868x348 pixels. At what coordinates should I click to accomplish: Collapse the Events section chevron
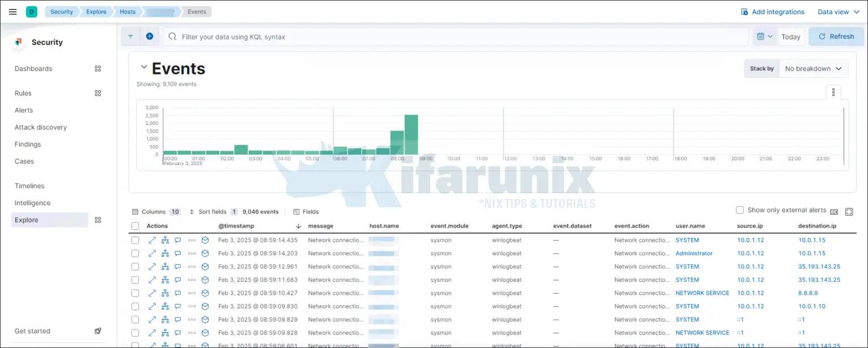(144, 66)
